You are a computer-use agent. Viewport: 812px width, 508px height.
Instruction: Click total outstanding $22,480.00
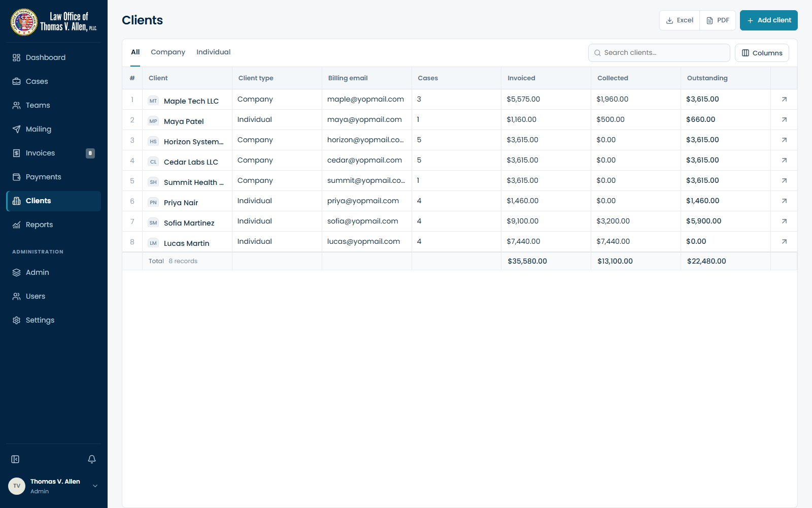(x=706, y=261)
